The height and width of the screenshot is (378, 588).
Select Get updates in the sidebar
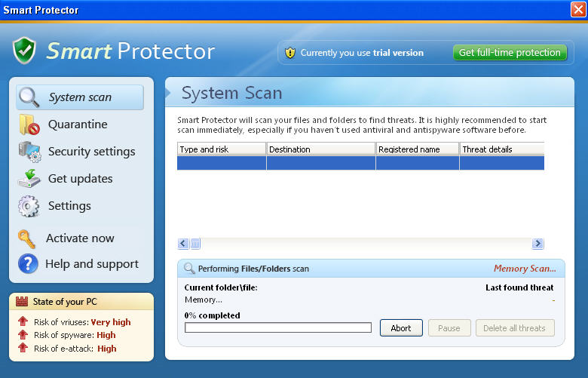click(x=80, y=179)
